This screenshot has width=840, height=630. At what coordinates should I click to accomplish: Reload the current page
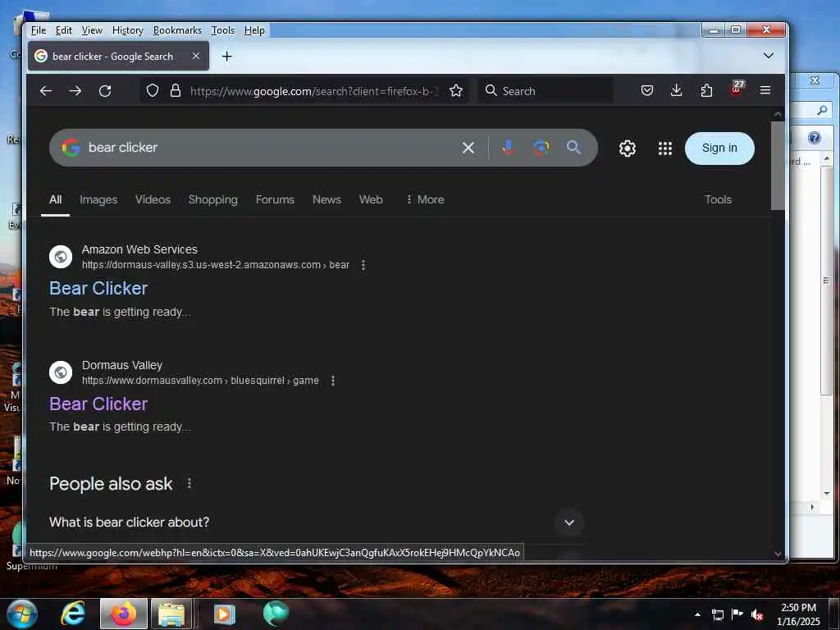(x=105, y=91)
